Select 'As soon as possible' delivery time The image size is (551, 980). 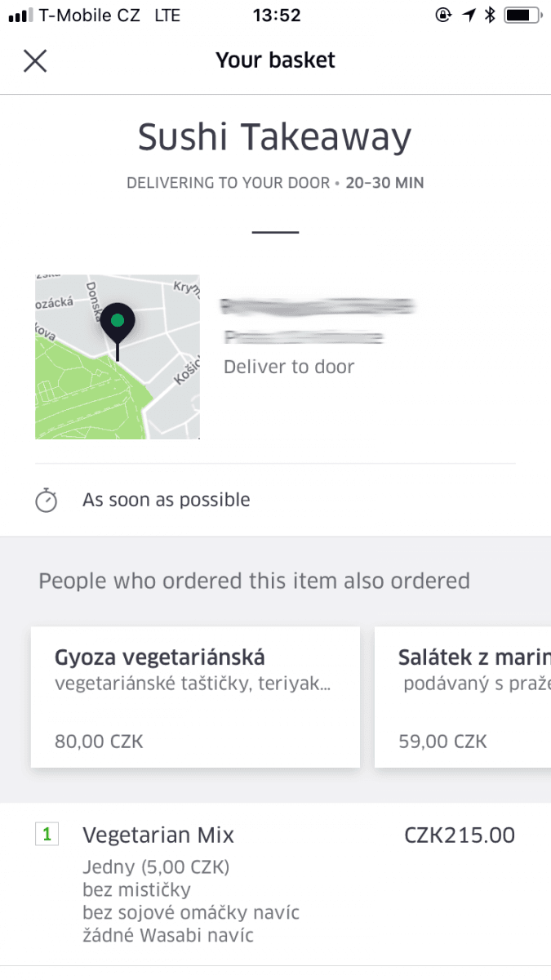(166, 499)
